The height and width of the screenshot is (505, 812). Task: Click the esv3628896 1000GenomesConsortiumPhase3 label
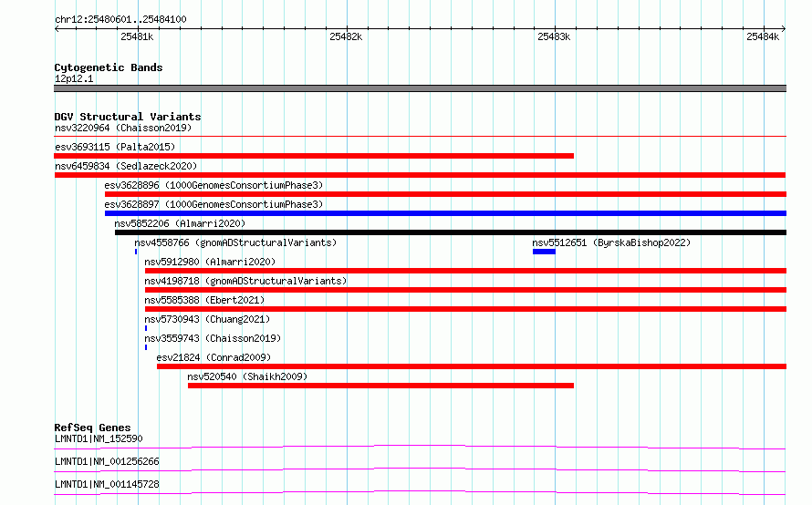pos(213,185)
